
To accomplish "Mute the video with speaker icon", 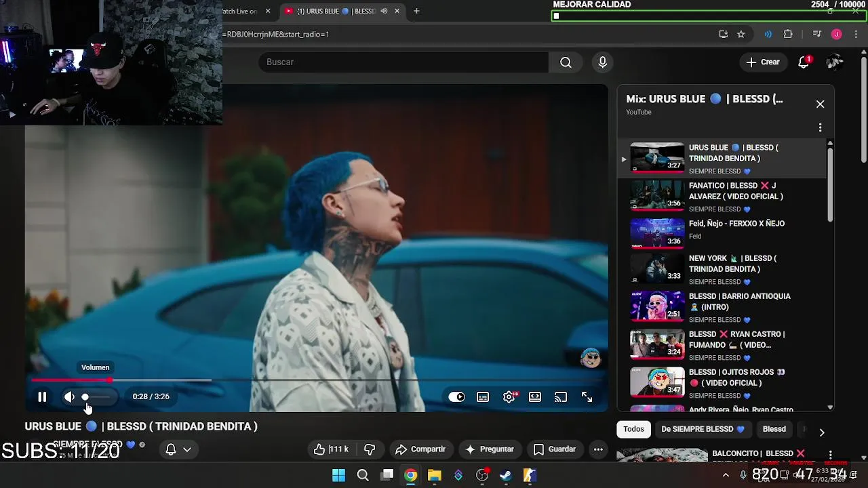I will pos(69,397).
